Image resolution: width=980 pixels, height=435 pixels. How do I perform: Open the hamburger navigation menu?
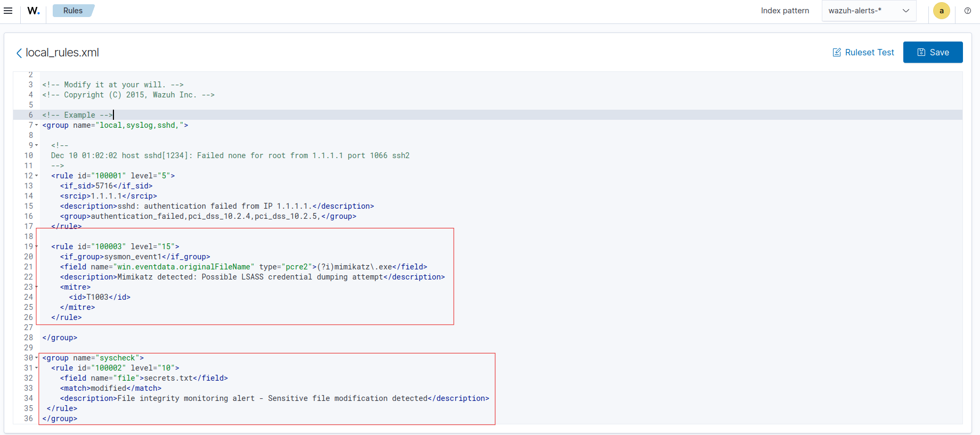coord(8,11)
